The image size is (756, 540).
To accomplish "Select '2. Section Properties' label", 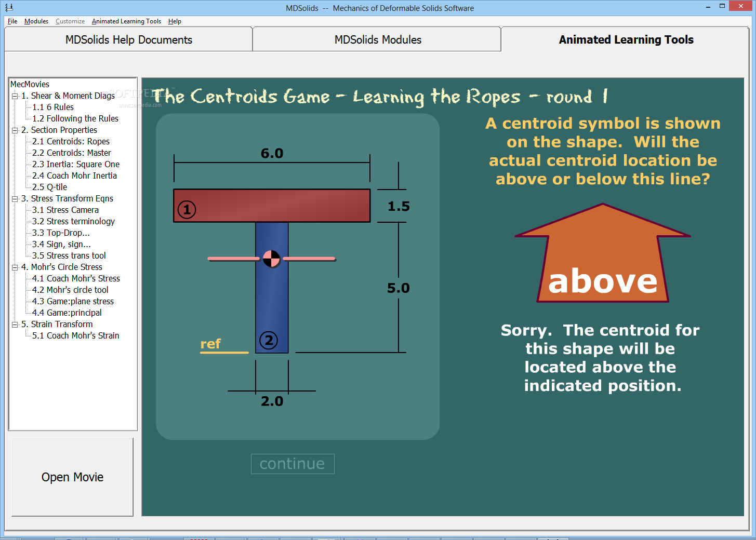I will pos(59,130).
